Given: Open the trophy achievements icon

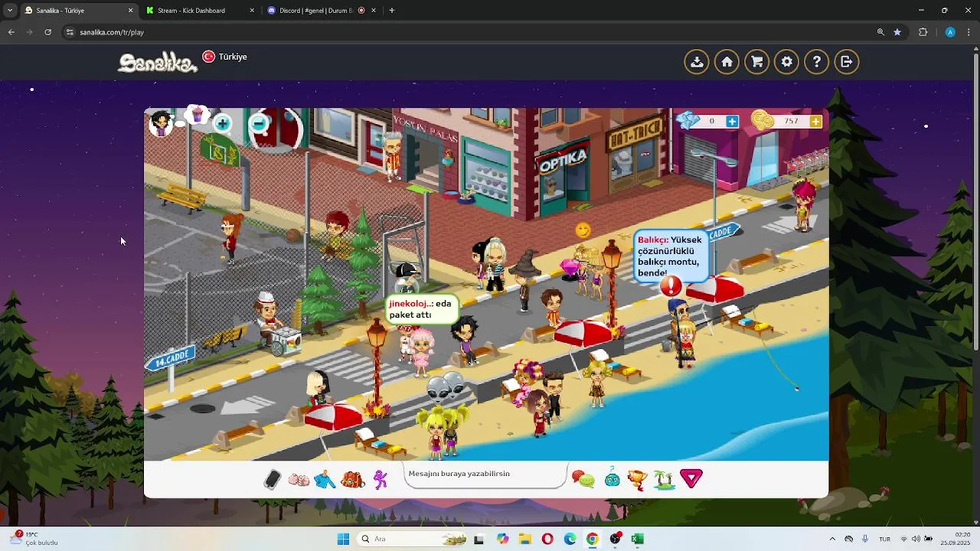Looking at the screenshot, I should pyautogui.click(x=637, y=479).
